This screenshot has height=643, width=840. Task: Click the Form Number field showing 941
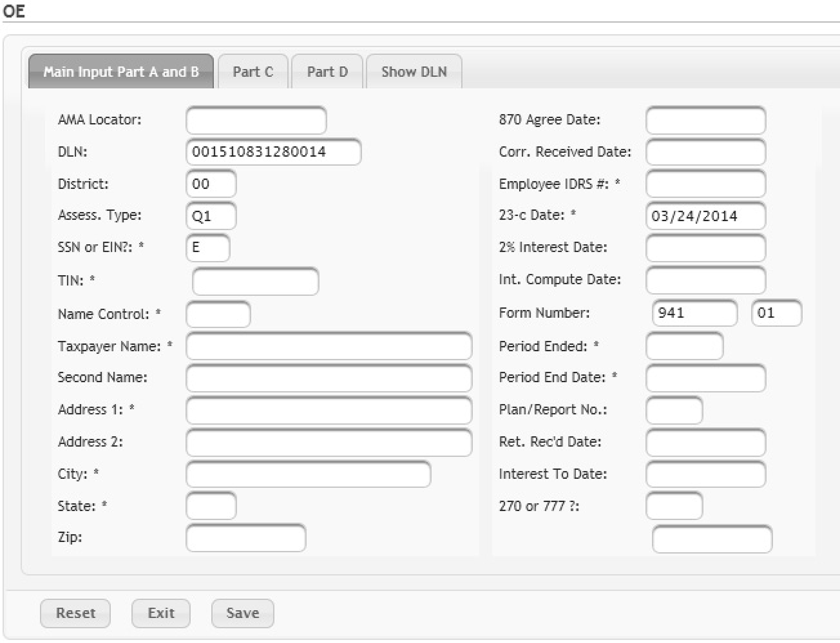point(694,313)
